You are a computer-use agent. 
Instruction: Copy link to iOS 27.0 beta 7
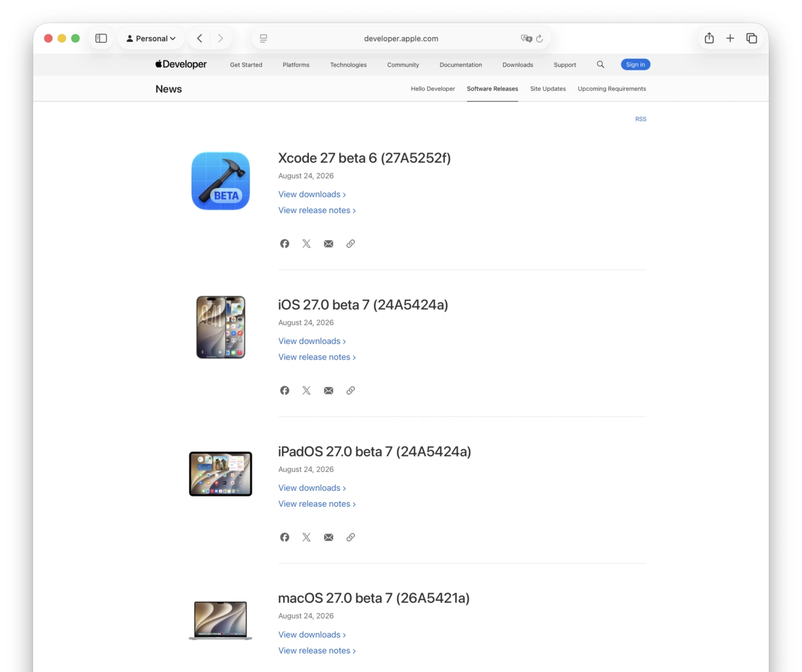pyautogui.click(x=351, y=391)
